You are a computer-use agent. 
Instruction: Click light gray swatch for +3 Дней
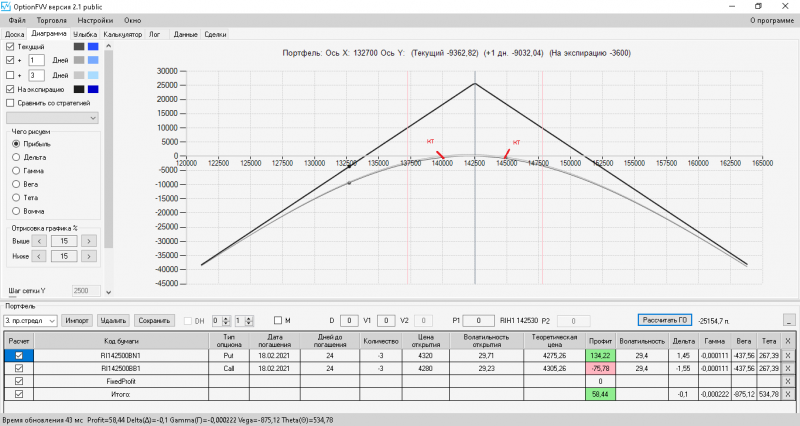[79, 75]
